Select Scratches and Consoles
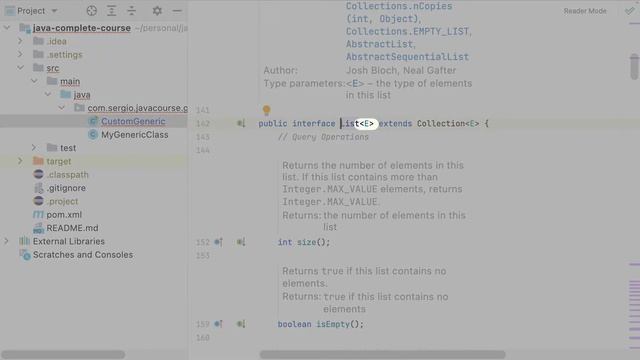640x360 pixels. pos(83,255)
